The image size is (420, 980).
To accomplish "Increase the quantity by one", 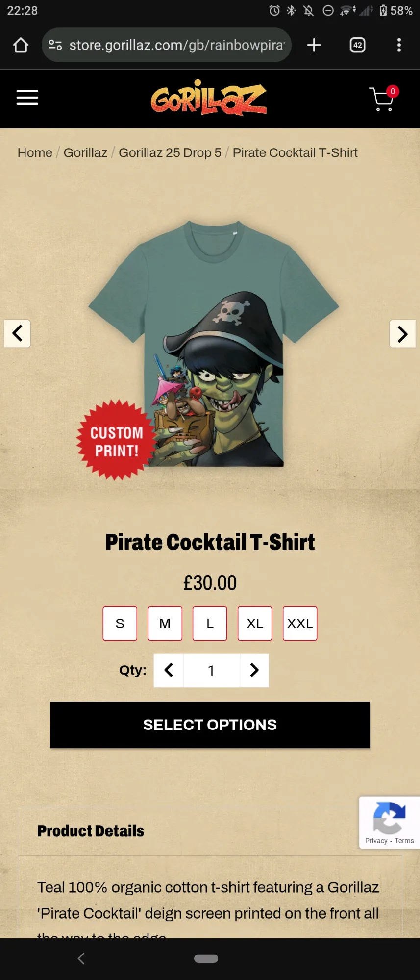I will (x=254, y=670).
